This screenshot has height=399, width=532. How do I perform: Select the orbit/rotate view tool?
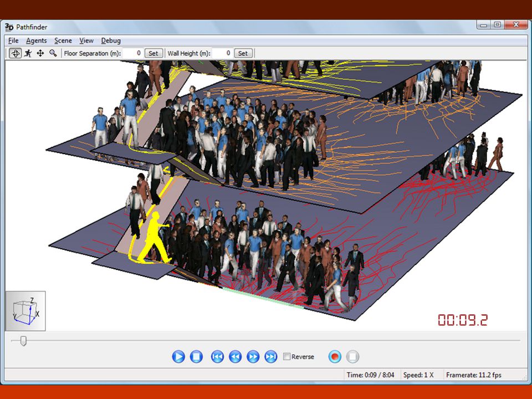pos(16,53)
